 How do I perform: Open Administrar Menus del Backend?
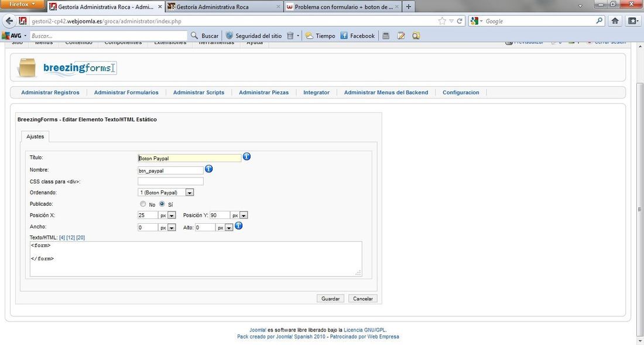(386, 93)
